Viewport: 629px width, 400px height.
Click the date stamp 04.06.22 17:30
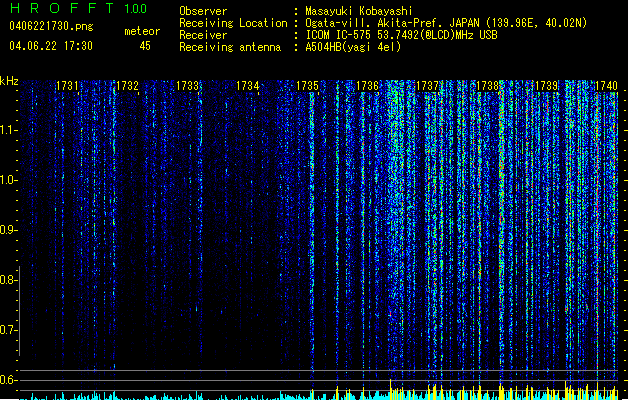(51, 46)
